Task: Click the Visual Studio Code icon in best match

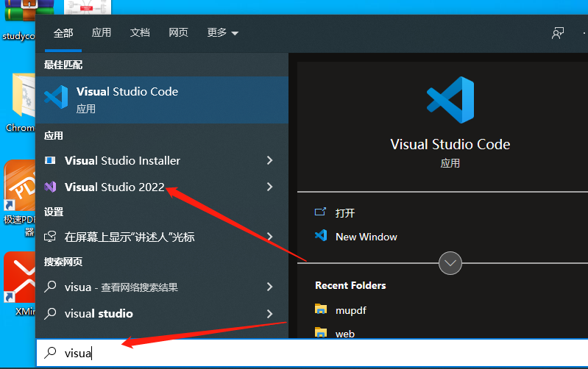Action: click(x=56, y=97)
